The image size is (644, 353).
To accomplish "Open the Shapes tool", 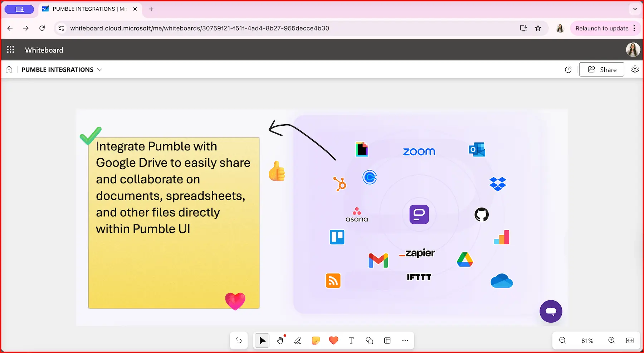I will pyautogui.click(x=369, y=340).
